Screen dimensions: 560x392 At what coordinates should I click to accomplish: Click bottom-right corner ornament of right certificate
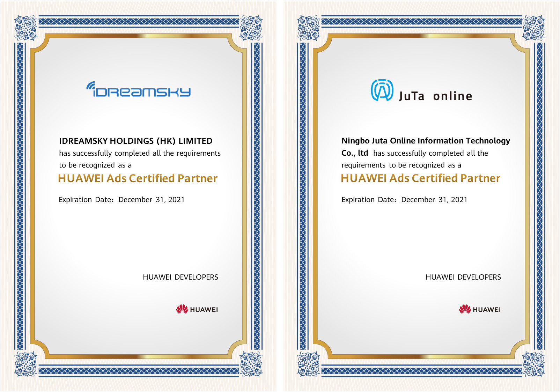point(533,364)
